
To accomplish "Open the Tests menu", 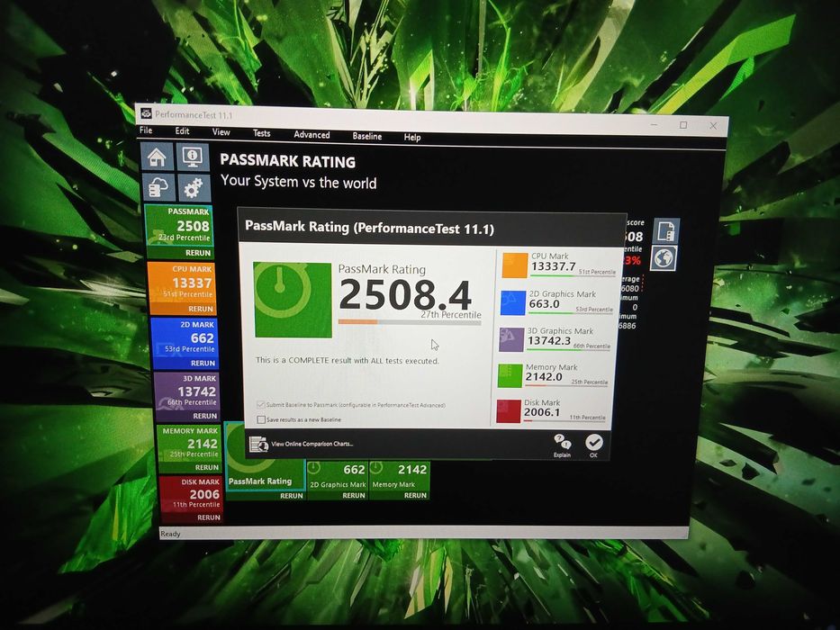I will click(261, 133).
